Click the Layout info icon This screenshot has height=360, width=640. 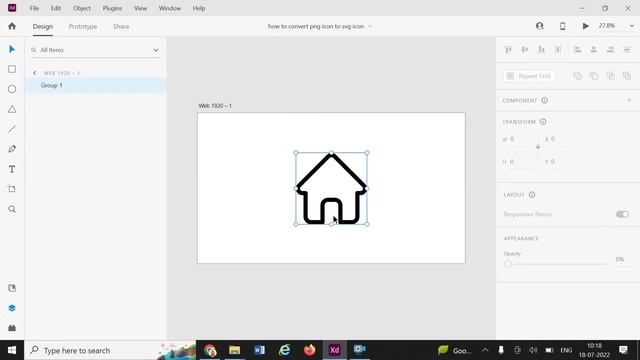[x=532, y=195]
